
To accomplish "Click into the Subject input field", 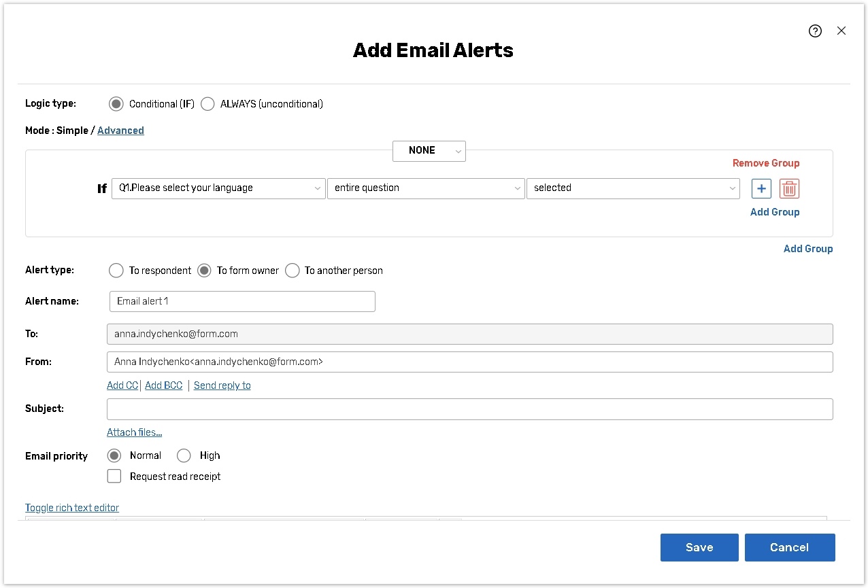I will pos(469,409).
